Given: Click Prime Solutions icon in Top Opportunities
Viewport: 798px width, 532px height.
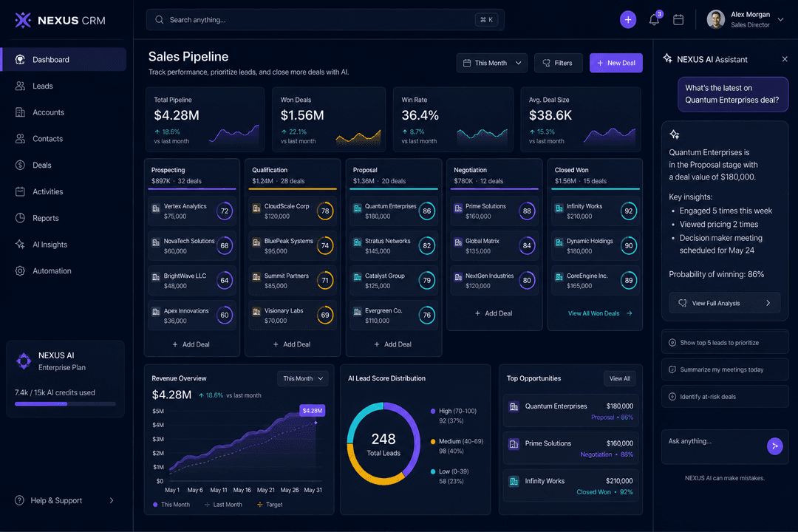Looking at the screenshot, I should pos(514,444).
